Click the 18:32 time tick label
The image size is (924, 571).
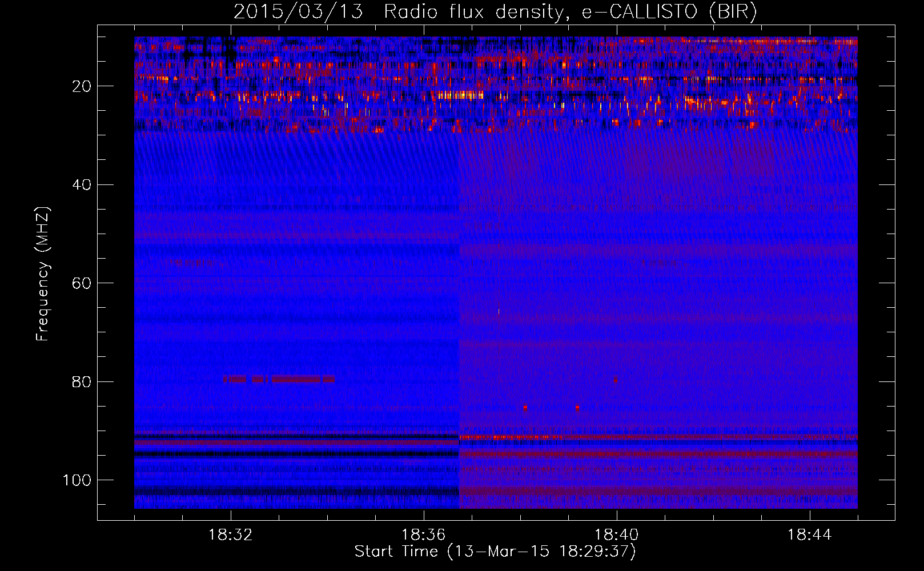click(x=231, y=535)
